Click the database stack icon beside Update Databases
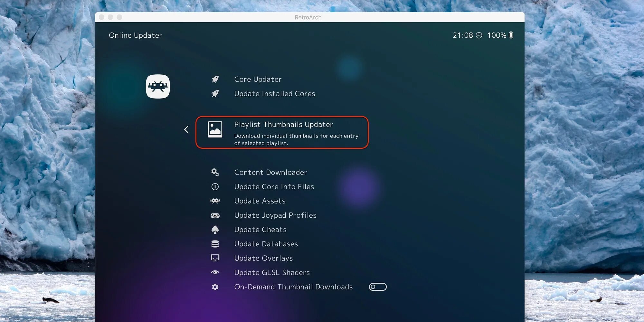644x322 pixels. (x=215, y=244)
